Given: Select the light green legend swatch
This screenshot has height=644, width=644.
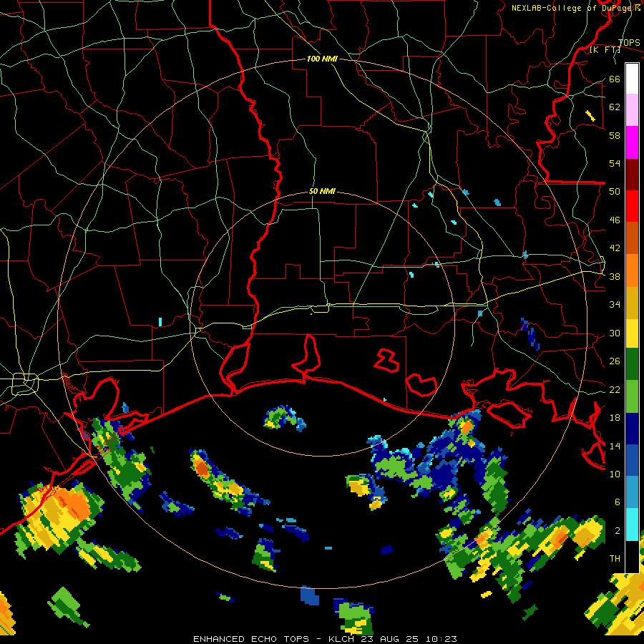Looking at the screenshot, I should click(x=632, y=396).
